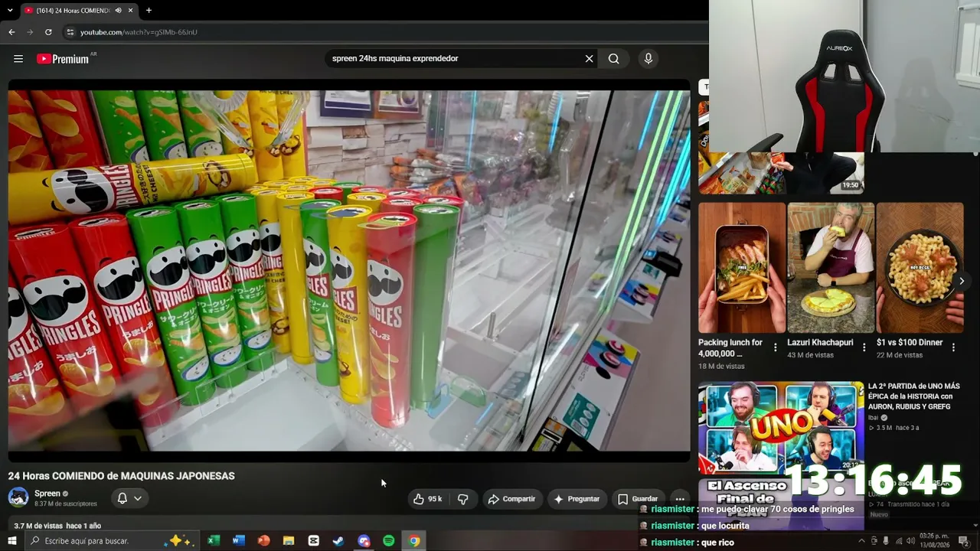This screenshot has width=980, height=551.
Task: Search Windows with Escribe aquí para buscar
Action: point(112,541)
